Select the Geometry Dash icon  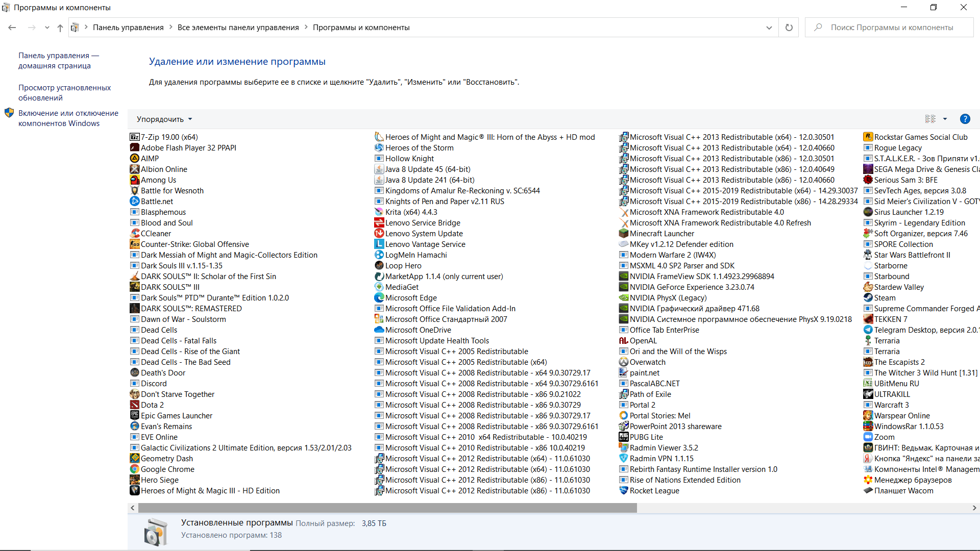[135, 458]
